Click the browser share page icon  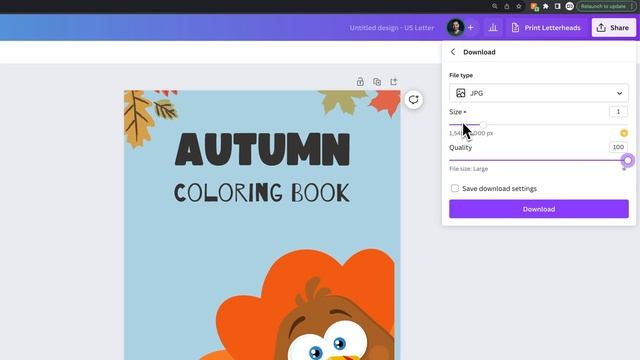pos(507,6)
